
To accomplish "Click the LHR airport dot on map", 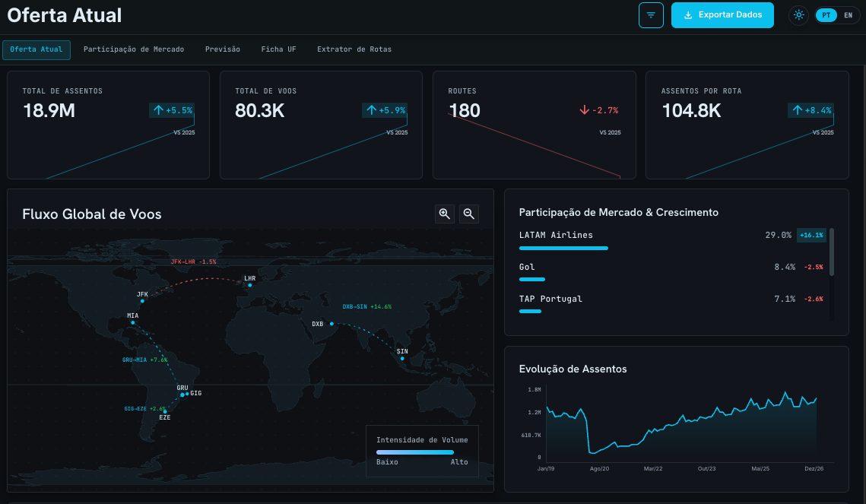I will pos(249,285).
